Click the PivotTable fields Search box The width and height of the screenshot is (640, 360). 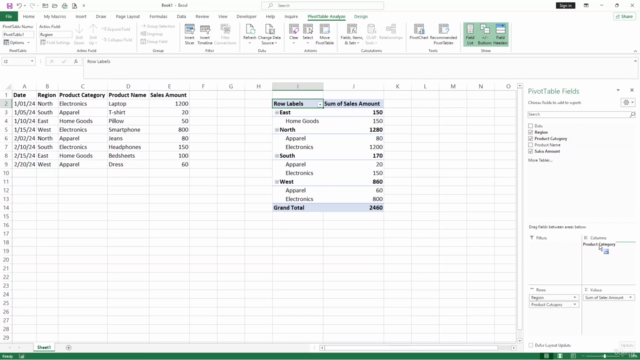click(x=581, y=114)
